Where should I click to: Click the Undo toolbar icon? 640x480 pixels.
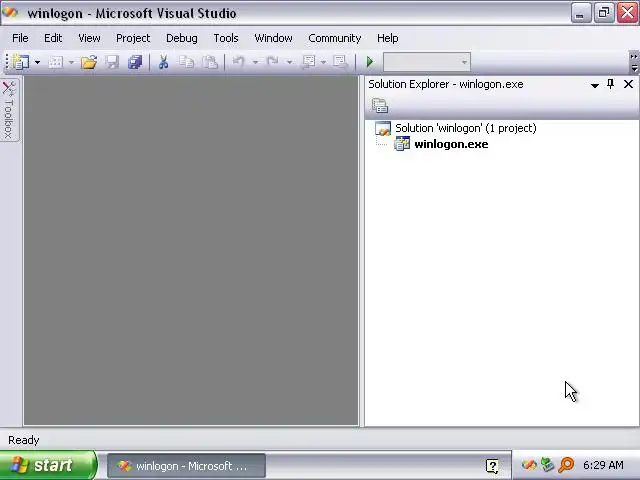click(238, 62)
